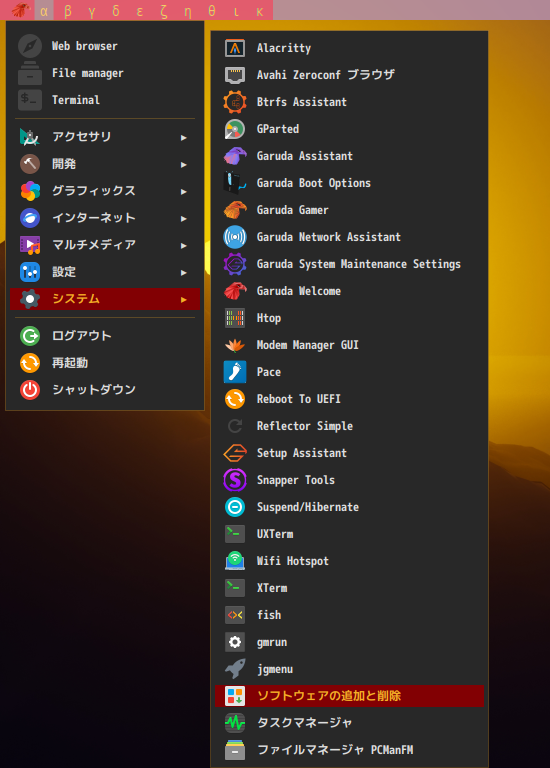Expand the 設定 submenu arrow
The height and width of the screenshot is (768, 550).
(184, 272)
